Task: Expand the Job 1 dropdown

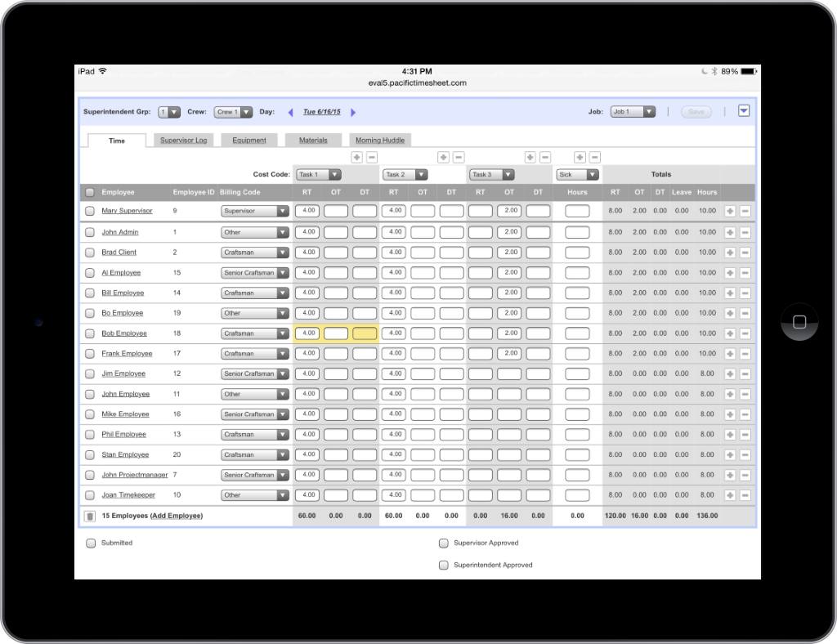Action: tap(633, 112)
